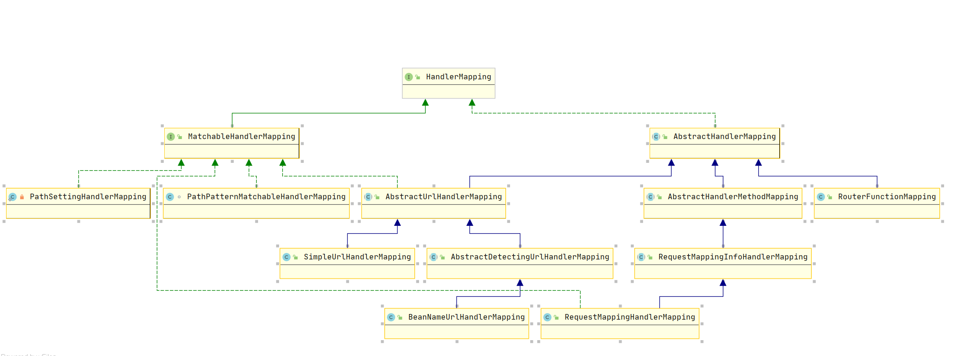Select the AbstractDetectingUrlHandlerMapping class name
This screenshot has height=356, width=980.
(530, 257)
